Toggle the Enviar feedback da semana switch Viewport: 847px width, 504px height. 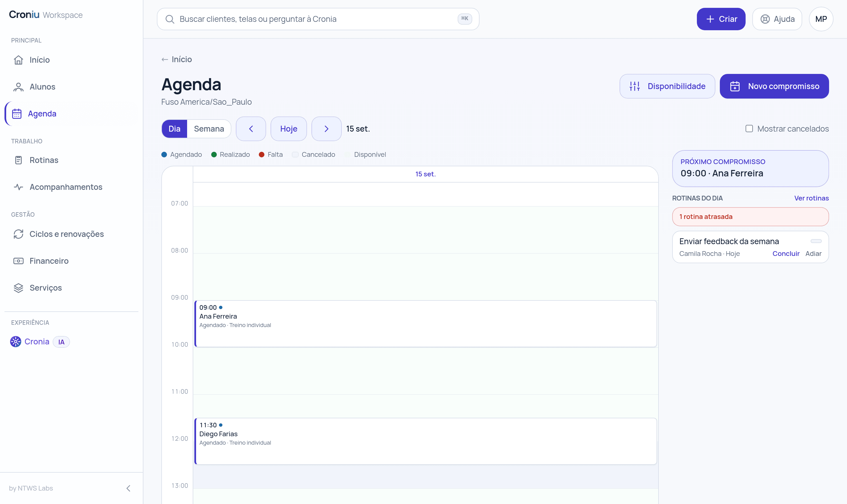816,241
